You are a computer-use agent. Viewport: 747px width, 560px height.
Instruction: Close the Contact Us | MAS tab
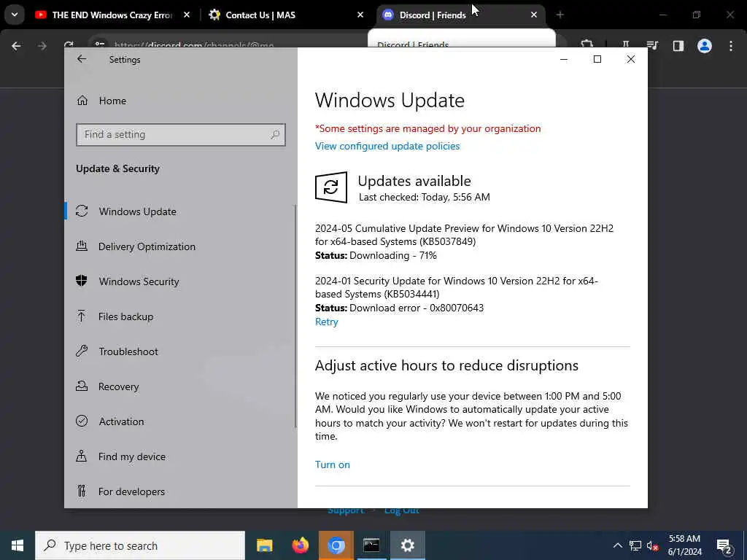[x=360, y=15]
